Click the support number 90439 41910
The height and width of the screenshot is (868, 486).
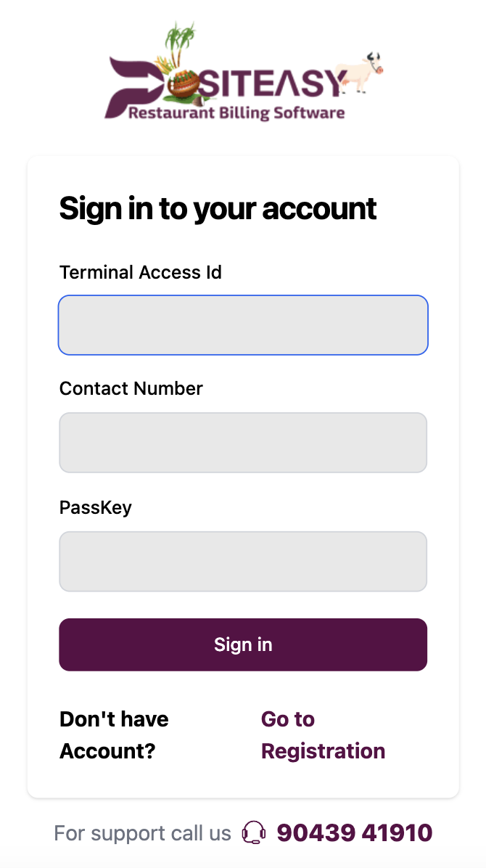(x=354, y=832)
